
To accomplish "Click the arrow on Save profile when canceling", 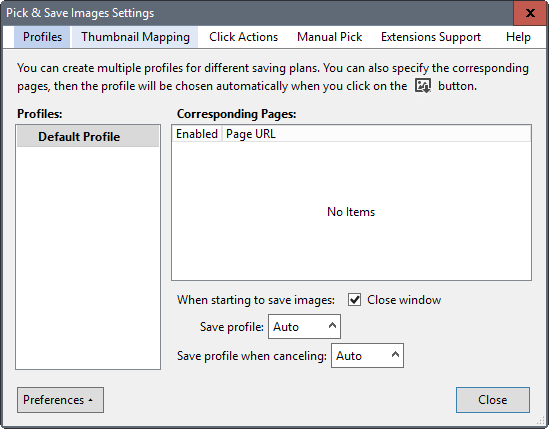I will click(395, 355).
